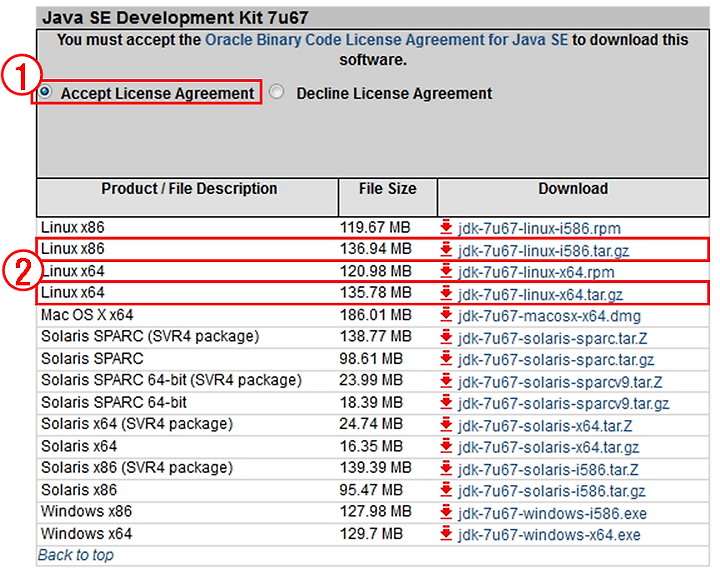Download jdk-7u67-solaris-sparc.tar.gz file link

point(556,360)
